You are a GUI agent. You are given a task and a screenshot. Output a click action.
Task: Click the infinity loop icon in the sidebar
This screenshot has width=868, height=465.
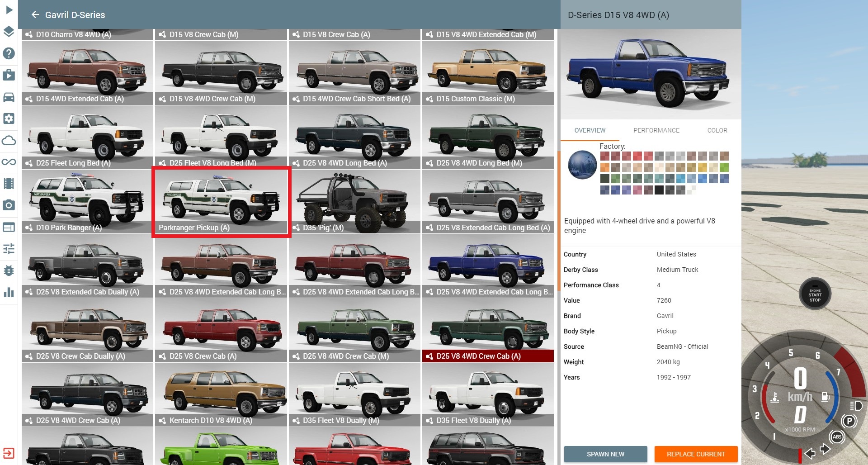coord(9,162)
